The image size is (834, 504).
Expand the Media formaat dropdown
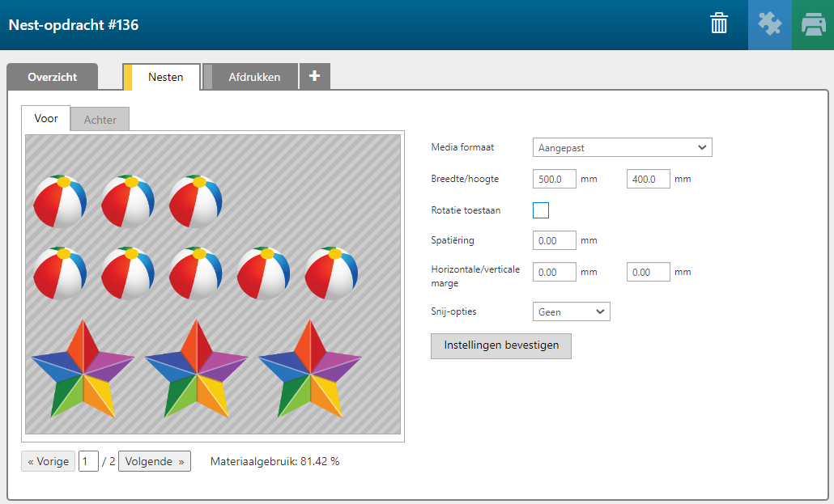622,147
